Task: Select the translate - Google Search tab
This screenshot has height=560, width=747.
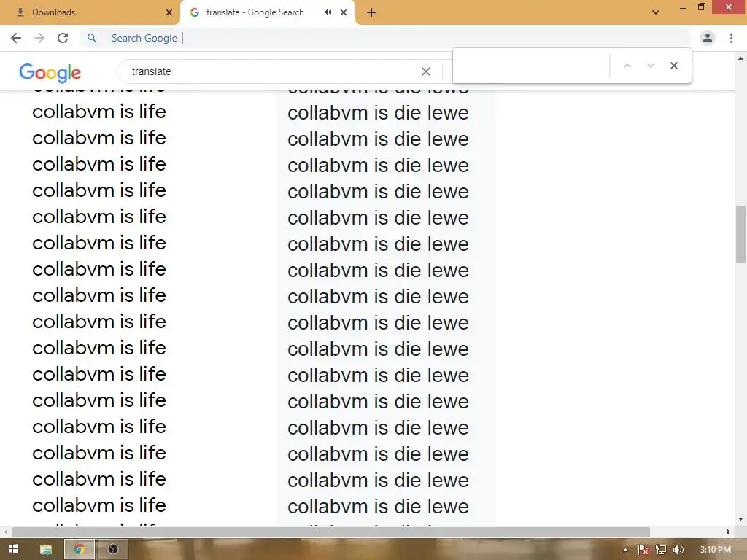Action: tap(254, 12)
